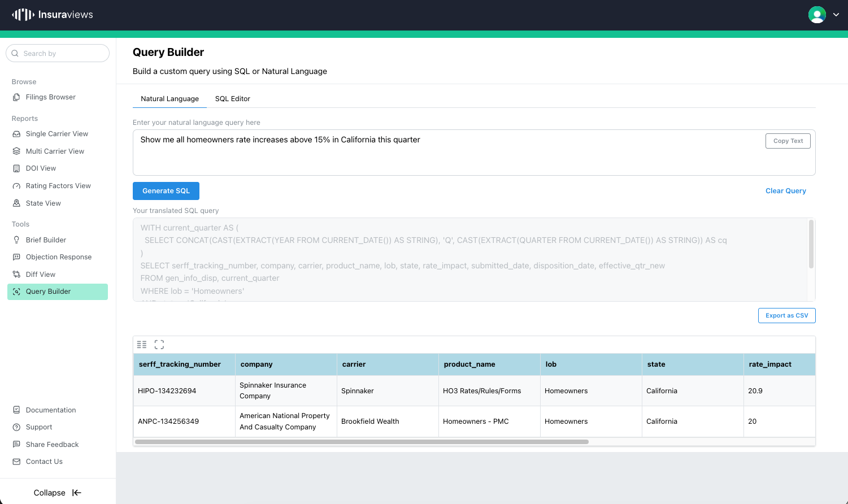Sort by serff_tracking_number column header
The height and width of the screenshot is (504, 848).
coord(184,364)
